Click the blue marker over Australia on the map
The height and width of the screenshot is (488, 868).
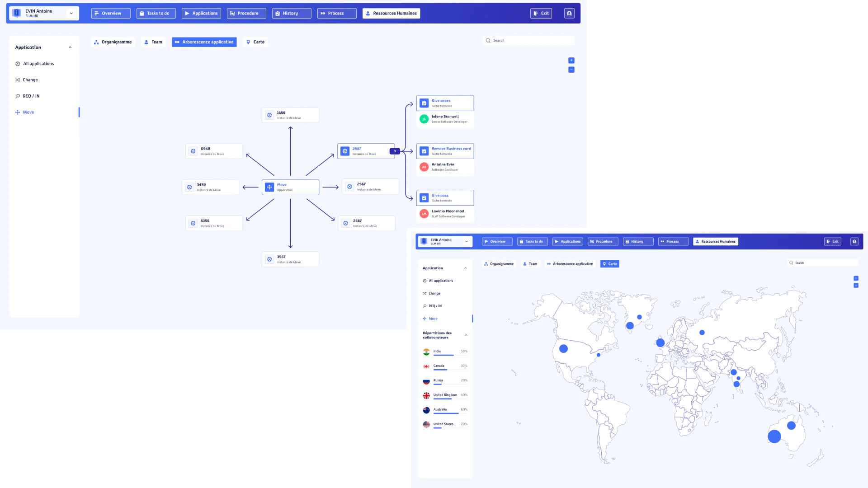click(x=774, y=436)
